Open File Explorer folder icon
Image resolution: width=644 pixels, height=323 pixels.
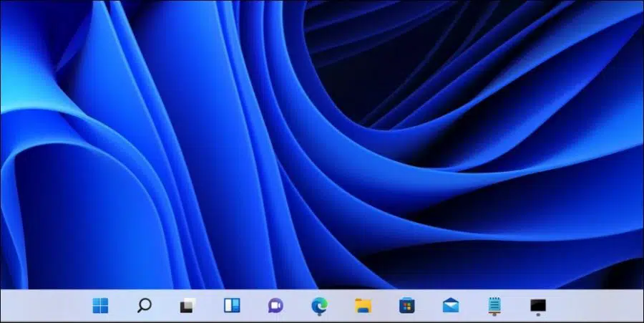[363, 306]
